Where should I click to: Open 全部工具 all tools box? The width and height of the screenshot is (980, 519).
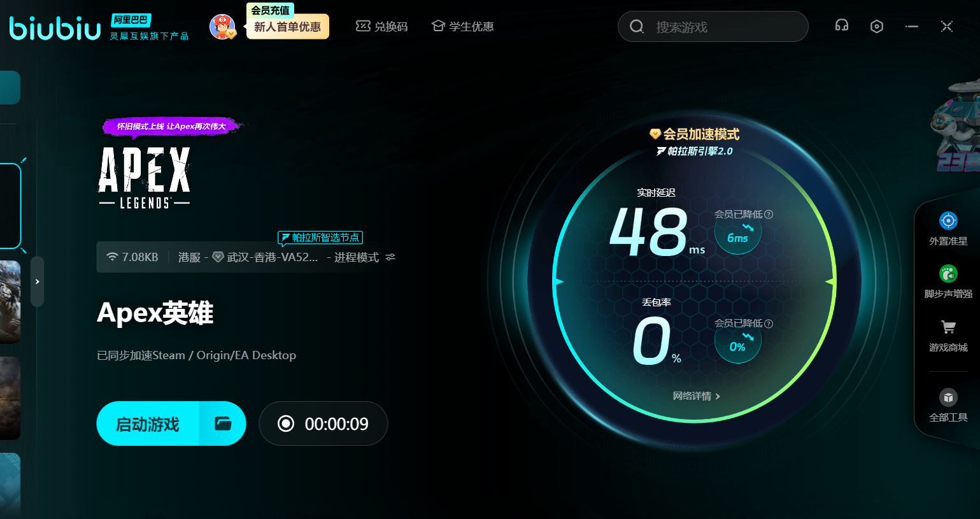[x=948, y=404]
